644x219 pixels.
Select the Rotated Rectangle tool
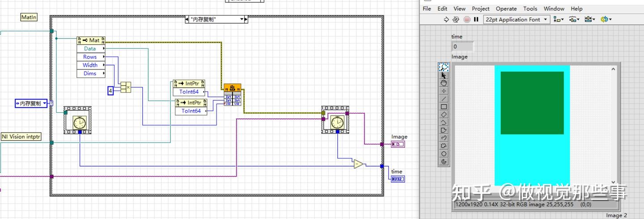(444, 114)
